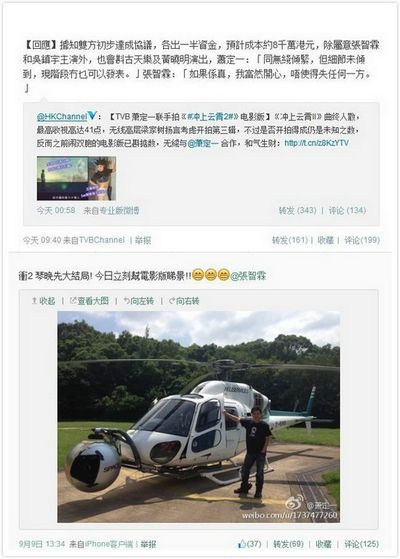Click the verified V badge beside HKChannel
400x559 pixels.
tap(92, 116)
